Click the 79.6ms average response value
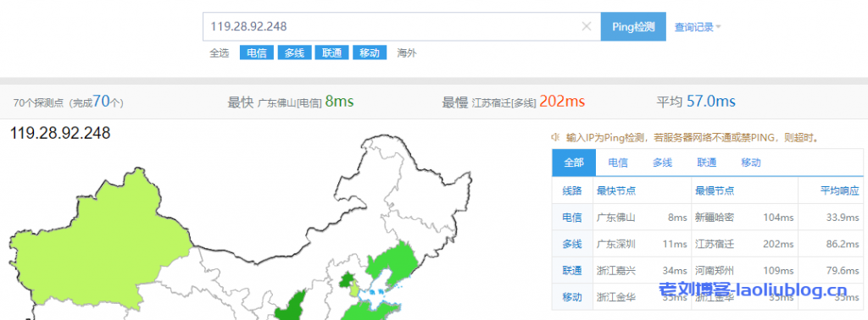 click(843, 270)
